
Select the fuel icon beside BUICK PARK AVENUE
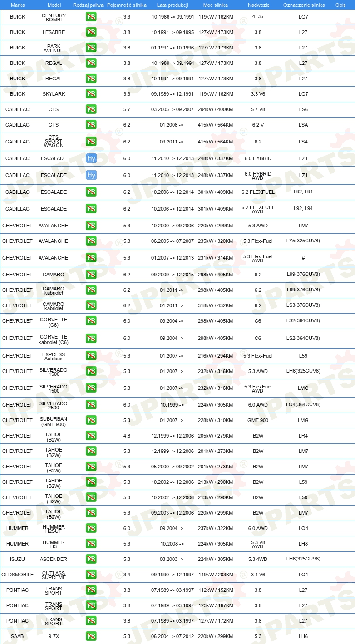click(91, 48)
